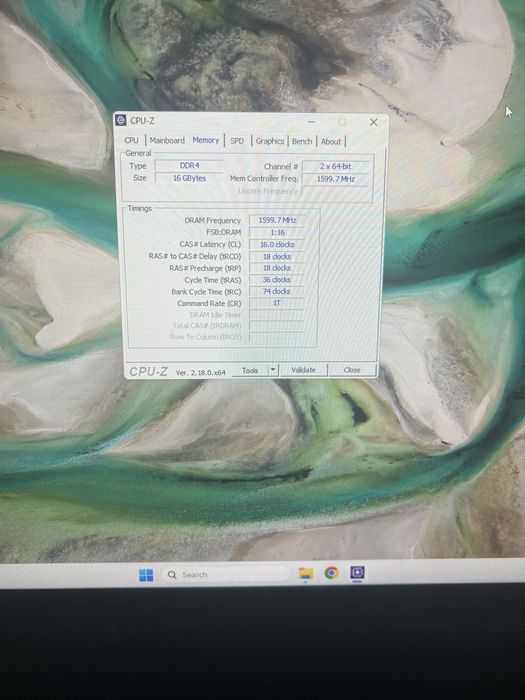Click the search magnifier icon in taskbar
This screenshot has width=525, height=700.
(x=172, y=575)
